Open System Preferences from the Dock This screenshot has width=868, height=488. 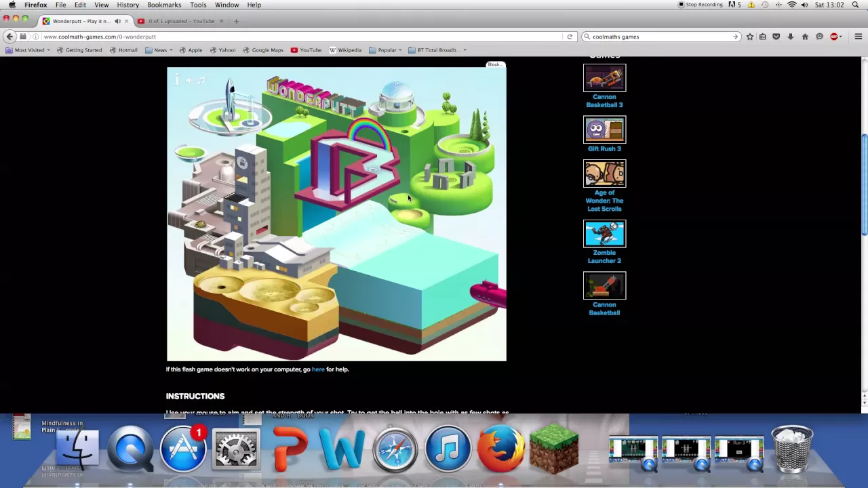point(236,449)
